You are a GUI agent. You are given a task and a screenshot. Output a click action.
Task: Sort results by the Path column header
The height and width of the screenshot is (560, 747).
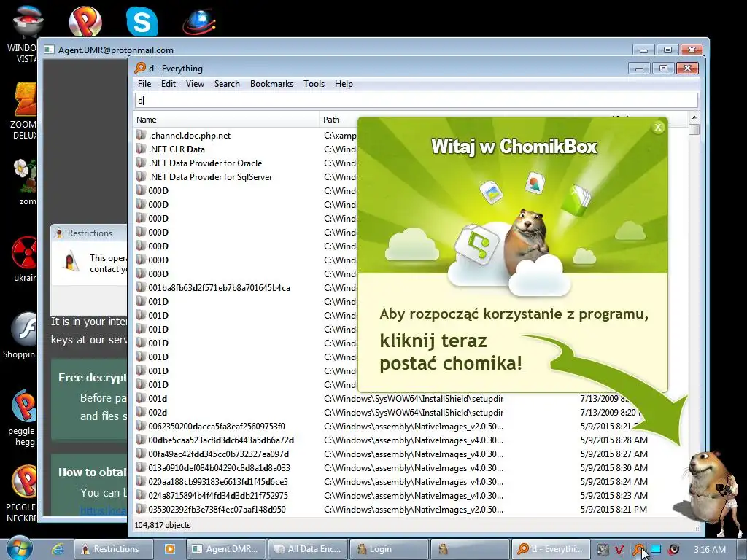pyautogui.click(x=338, y=120)
